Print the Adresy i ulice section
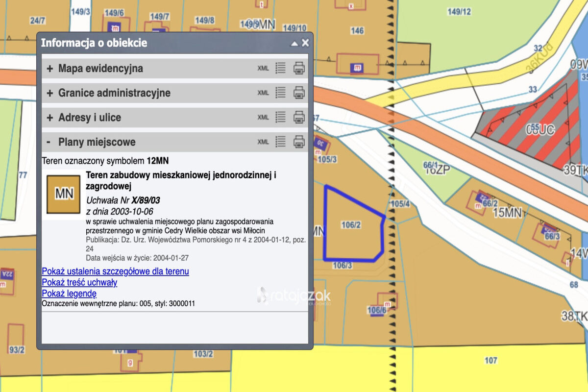This screenshot has height=392, width=588. click(x=299, y=117)
